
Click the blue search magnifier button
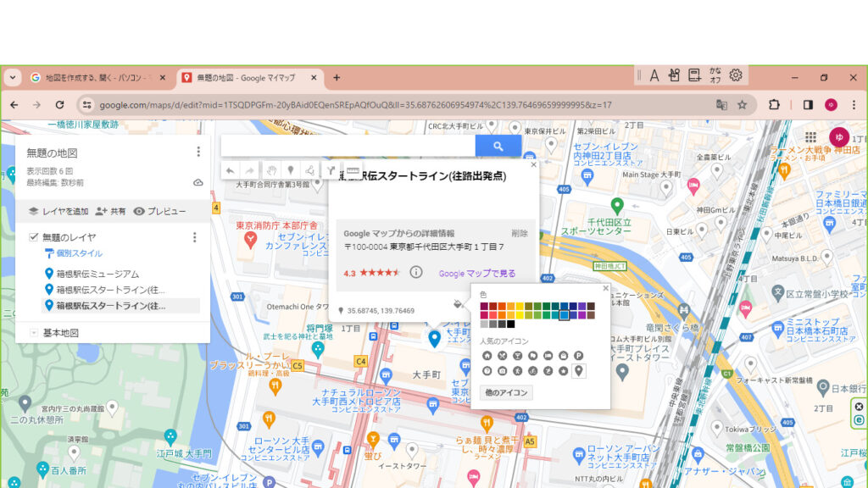click(x=498, y=146)
